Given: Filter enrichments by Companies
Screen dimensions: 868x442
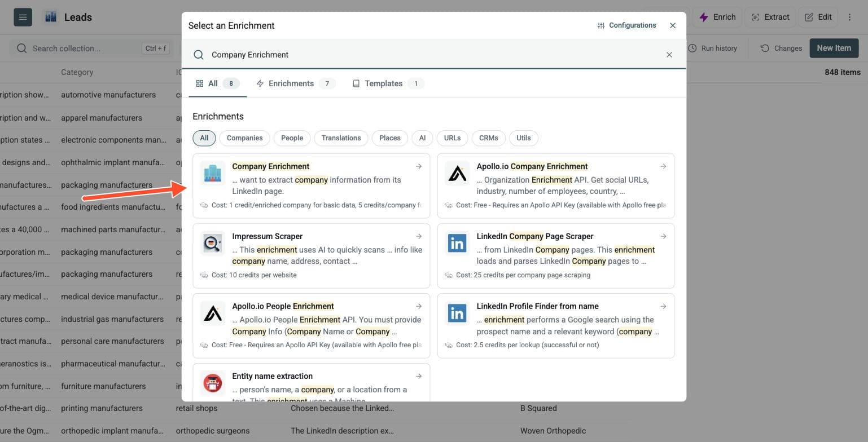Looking at the screenshot, I should click(x=244, y=138).
